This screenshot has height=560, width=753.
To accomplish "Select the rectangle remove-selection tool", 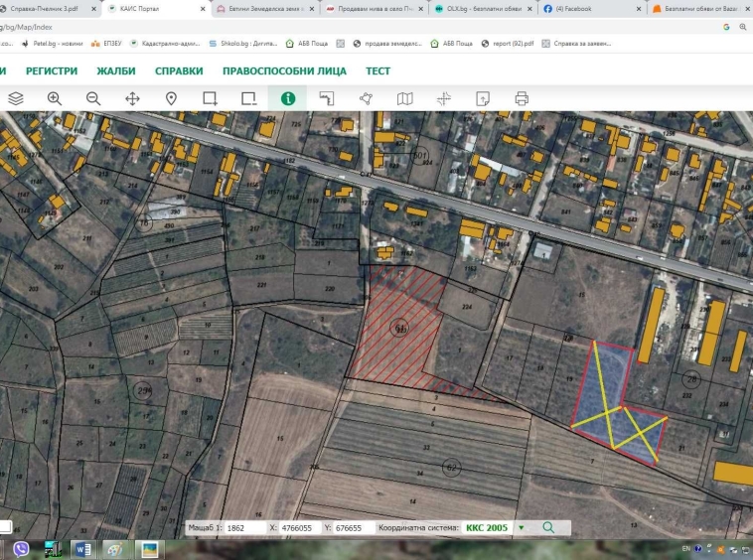I will [x=249, y=98].
